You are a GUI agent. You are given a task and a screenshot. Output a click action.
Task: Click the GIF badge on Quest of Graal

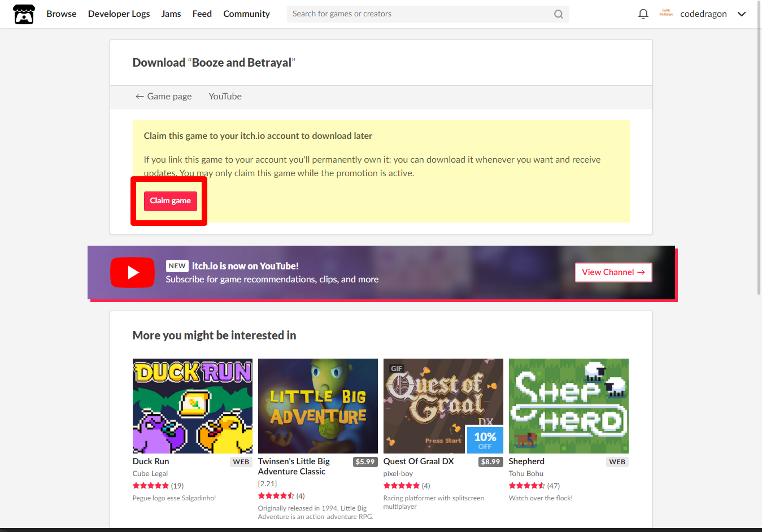[397, 369]
